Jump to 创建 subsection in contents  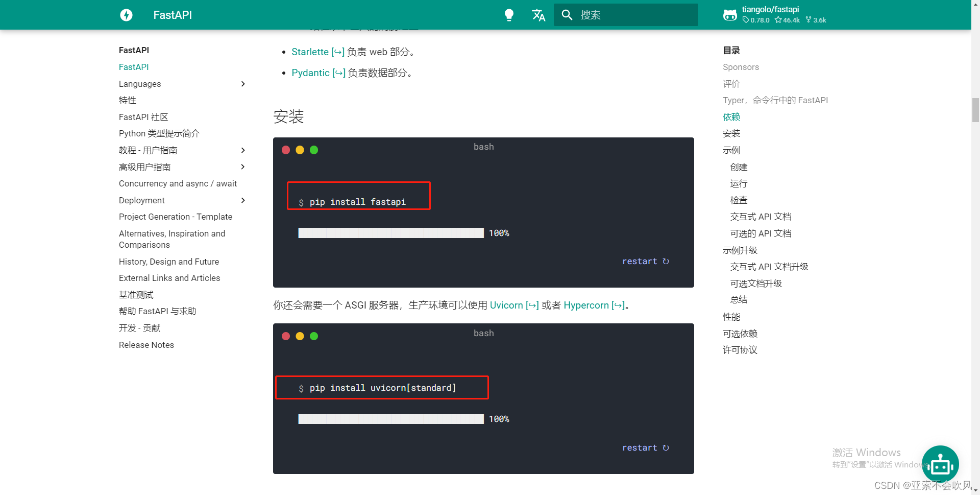739,167
